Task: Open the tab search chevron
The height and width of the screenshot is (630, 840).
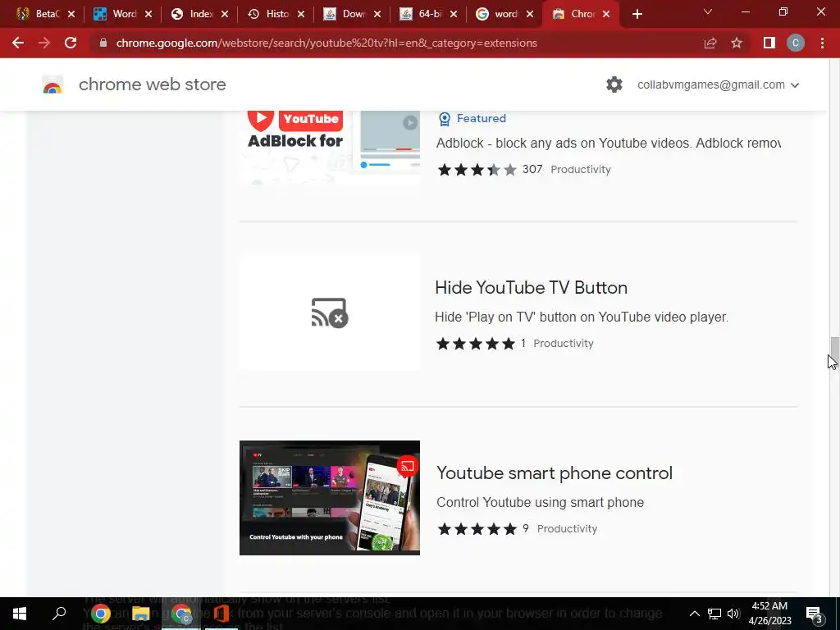Action: (708, 11)
